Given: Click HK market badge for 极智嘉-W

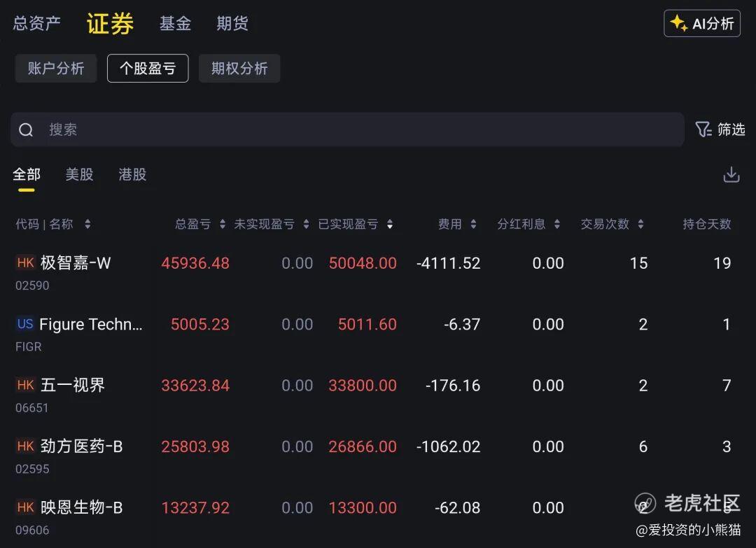Looking at the screenshot, I should pyautogui.click(x=26, y=263).
